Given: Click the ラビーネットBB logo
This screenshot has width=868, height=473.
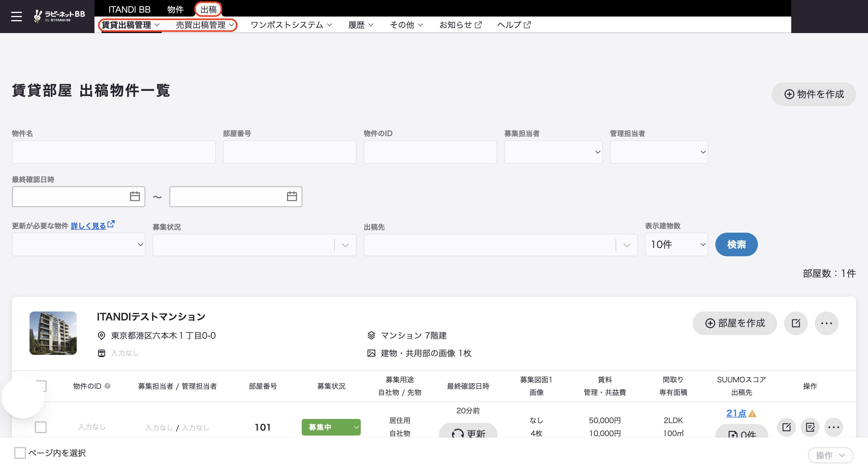Looking at the screenshot, I should click(x=59, y=16).
